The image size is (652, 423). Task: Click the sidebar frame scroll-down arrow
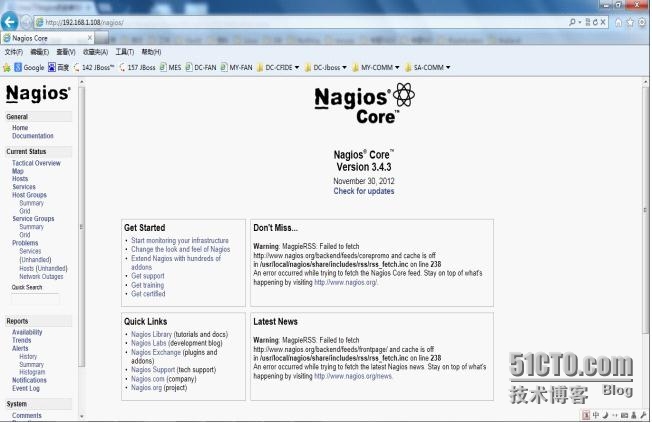coord(82,416)
